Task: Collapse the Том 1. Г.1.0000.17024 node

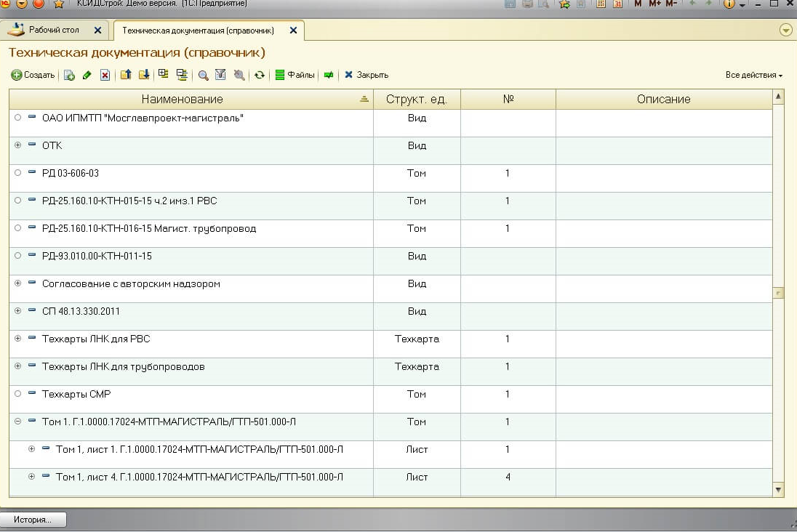Action: click(x=18, y=422)
